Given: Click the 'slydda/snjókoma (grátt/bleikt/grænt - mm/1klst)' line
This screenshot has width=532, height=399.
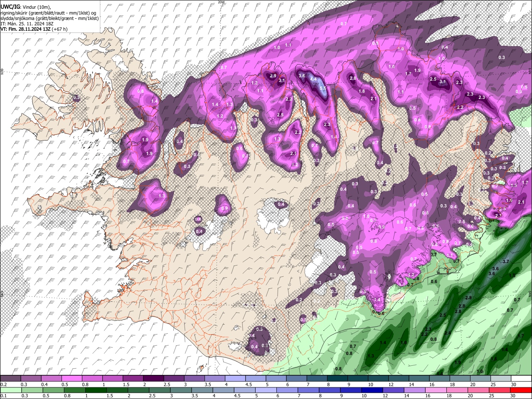Looking at the screenshot, I should click(x=49, y=18).
